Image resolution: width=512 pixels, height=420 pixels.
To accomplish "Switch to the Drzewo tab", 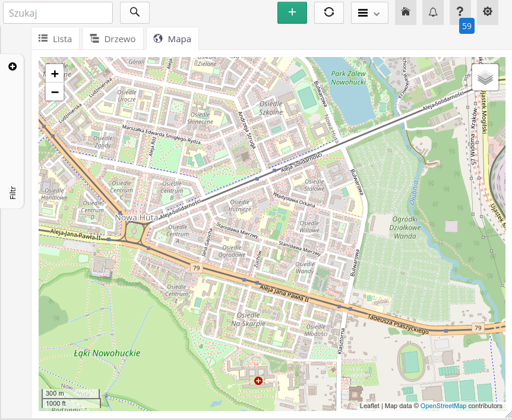I will click(x=113, y=39).
